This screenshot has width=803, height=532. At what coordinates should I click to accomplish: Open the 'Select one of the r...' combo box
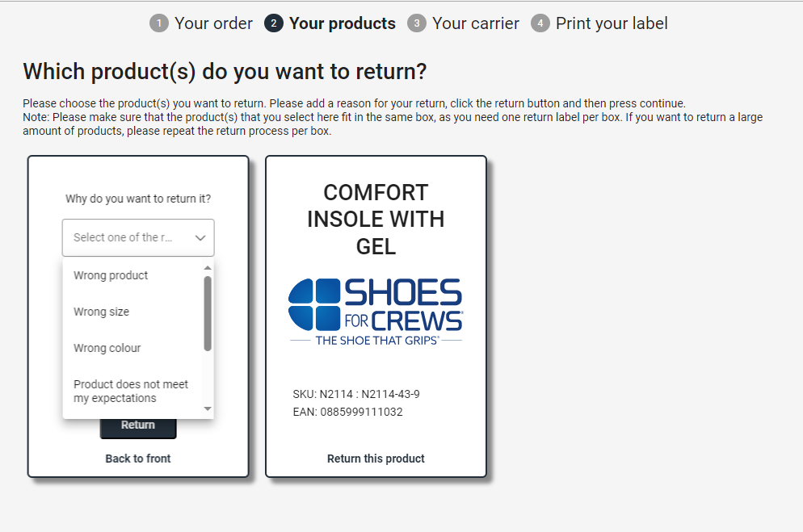[138, 238]
